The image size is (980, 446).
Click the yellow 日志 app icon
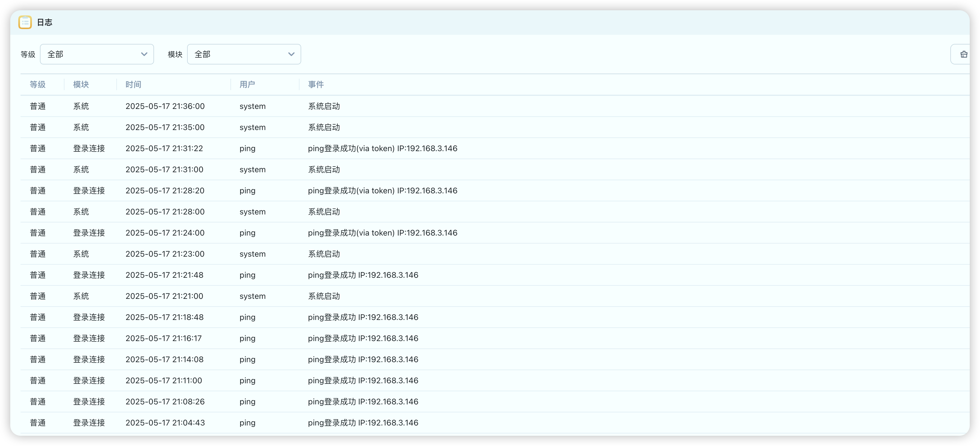25,23
